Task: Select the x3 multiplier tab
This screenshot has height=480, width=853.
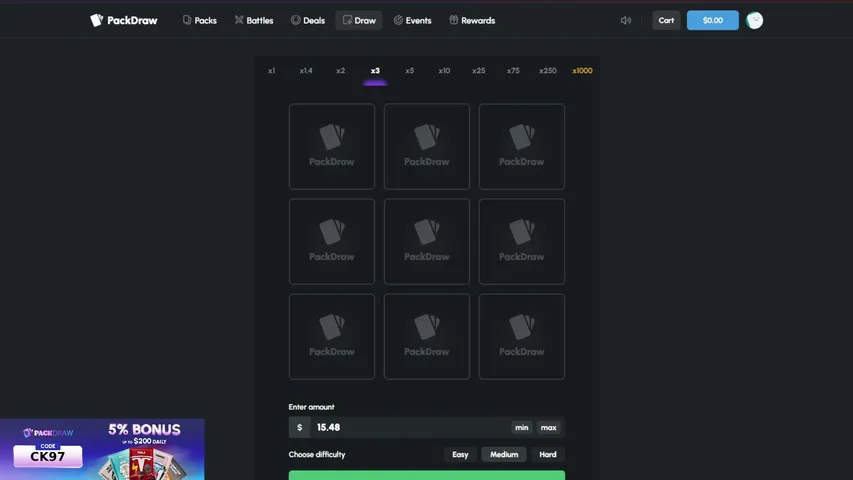Action: [x=375, y=71]
